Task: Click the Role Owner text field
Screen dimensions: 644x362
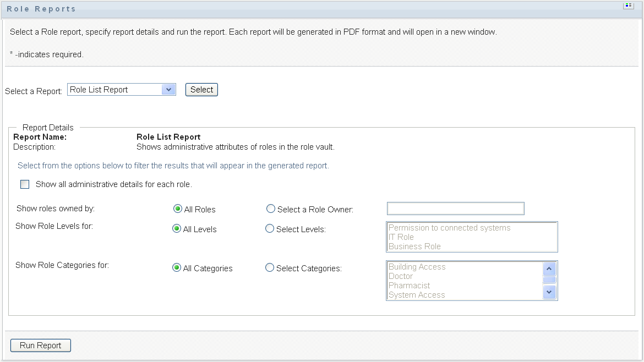Action: (x=455, y=209)
